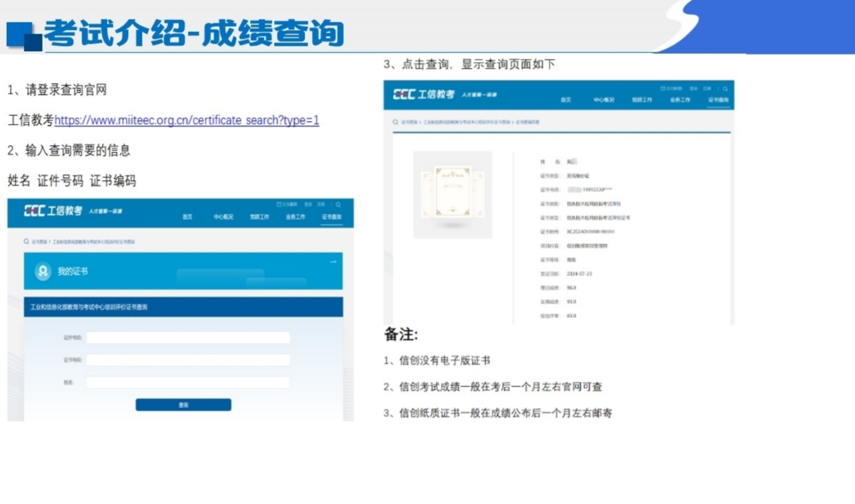
Task: Click the 姓名 name input field
Action: tap(187, 382)
